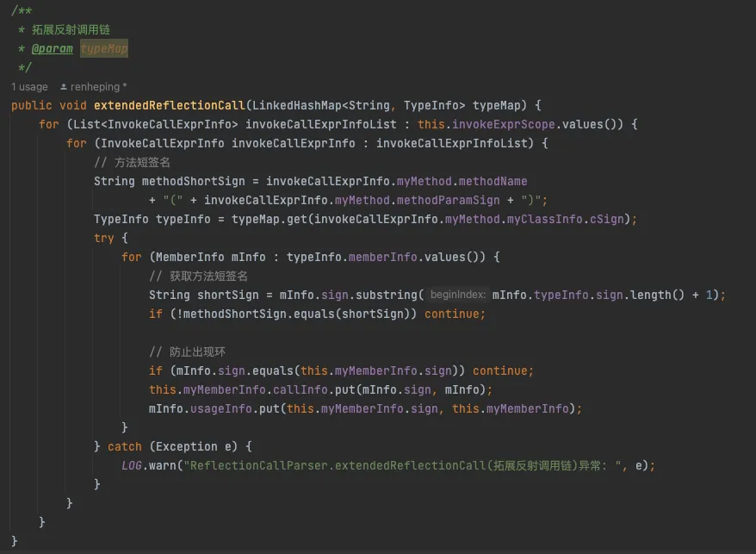Click the comment '// 方法短签名'
756x554 pixels.
132,162
